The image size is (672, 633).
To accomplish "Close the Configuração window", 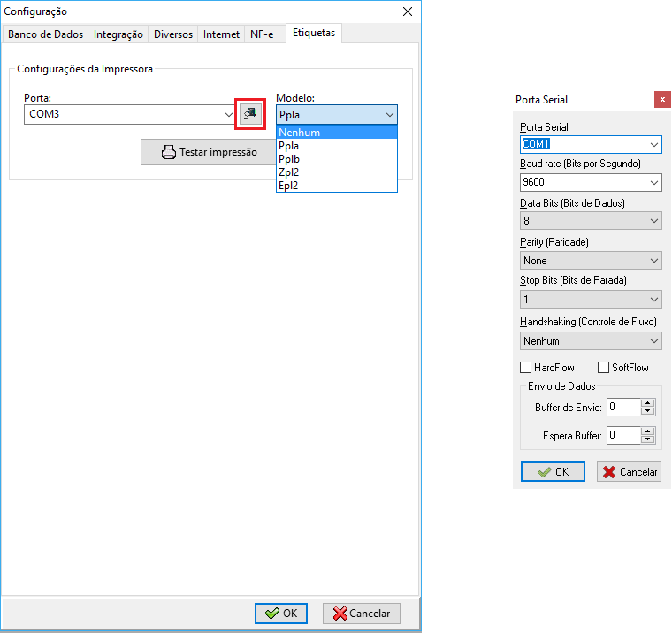I will tap(408, 11).
